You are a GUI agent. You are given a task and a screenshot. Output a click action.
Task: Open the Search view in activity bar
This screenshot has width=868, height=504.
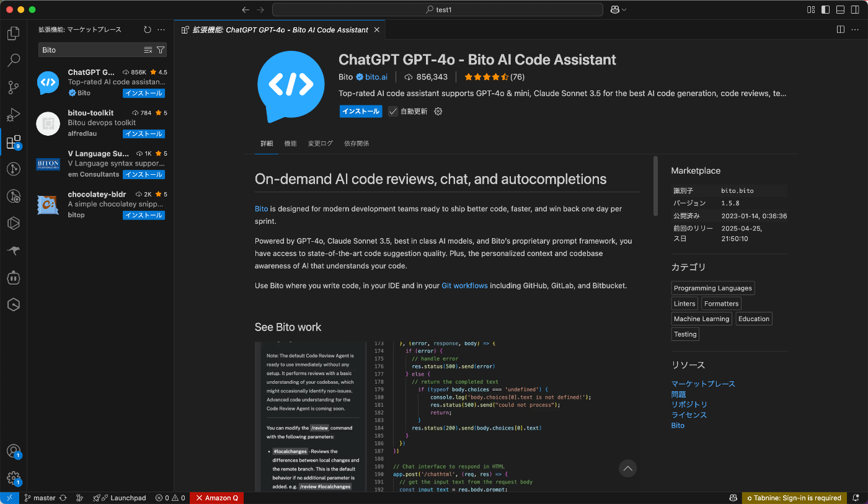pyautogui.click(x=13, y=60)
